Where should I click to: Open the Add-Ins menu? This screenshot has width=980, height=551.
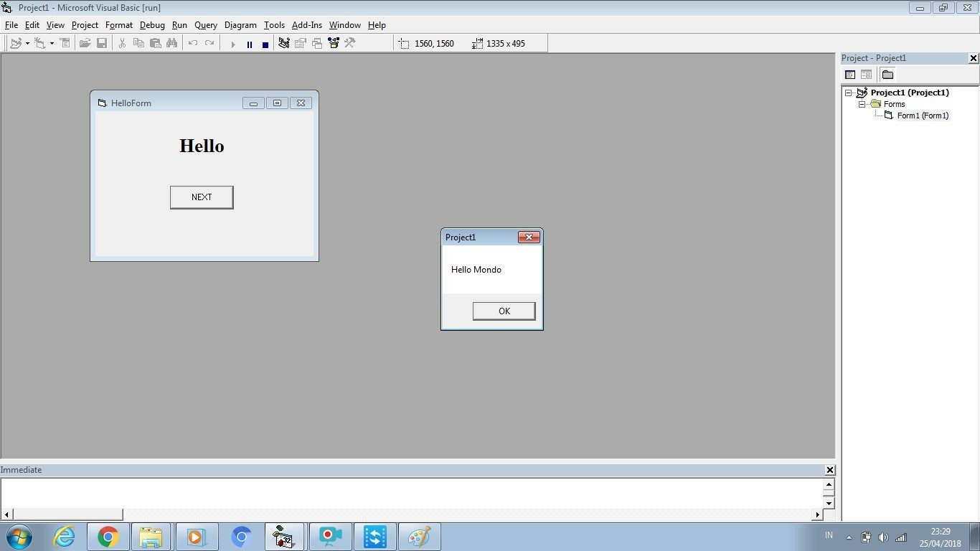click(x=307, y=25)
